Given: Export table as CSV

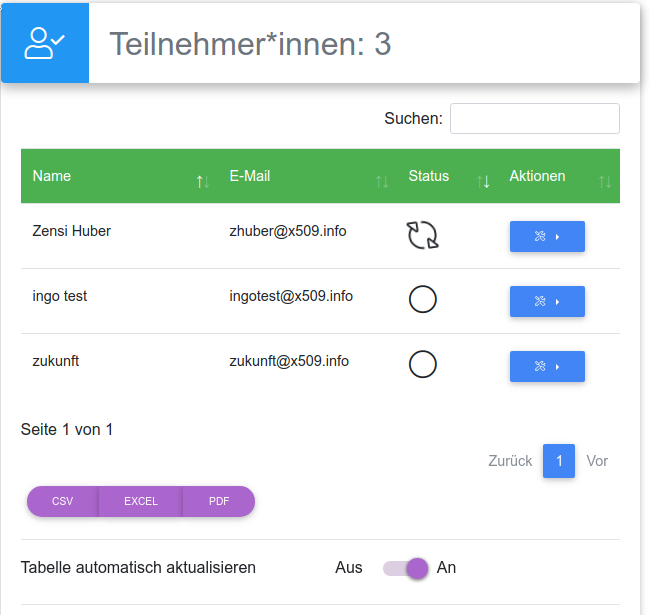Looking at the screenshot, I should point(62,501).
